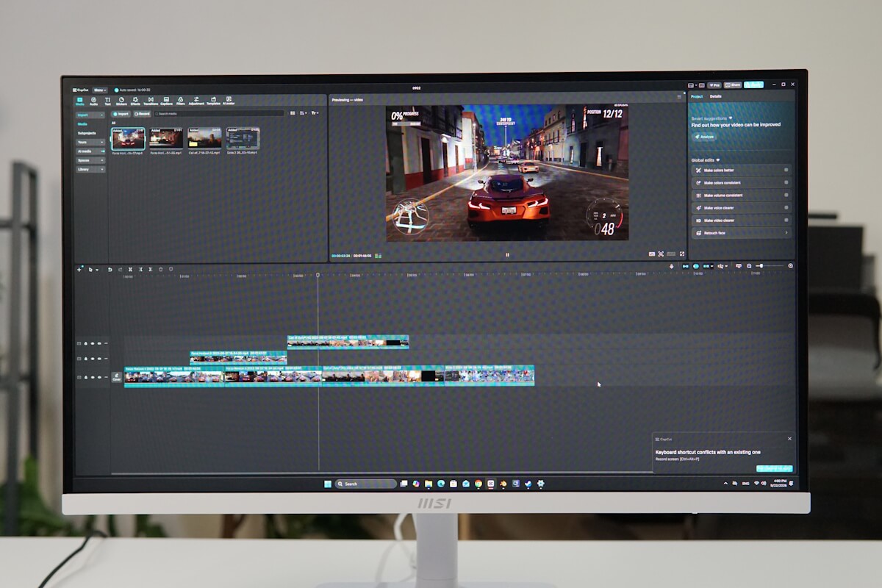This screenshot has height=588, width=882.
Task: Toggle the auto snapping button above timeline
Action: click(x=696, y=266)
